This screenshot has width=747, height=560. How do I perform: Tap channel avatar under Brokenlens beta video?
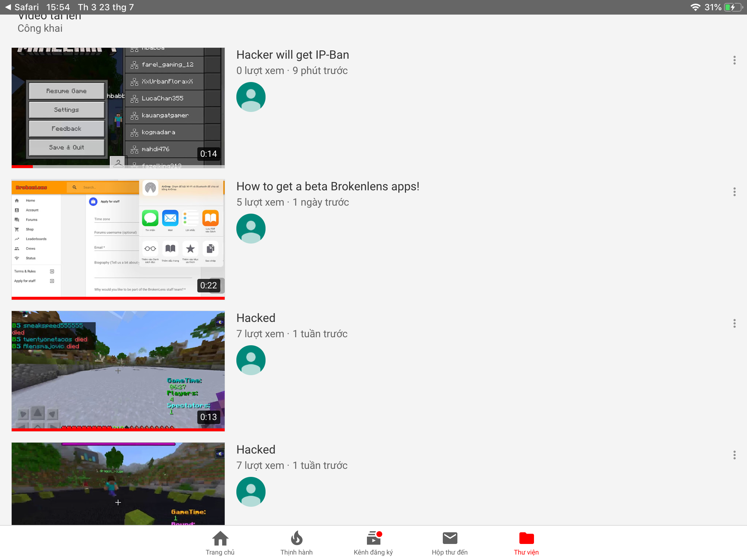point(251,229)
